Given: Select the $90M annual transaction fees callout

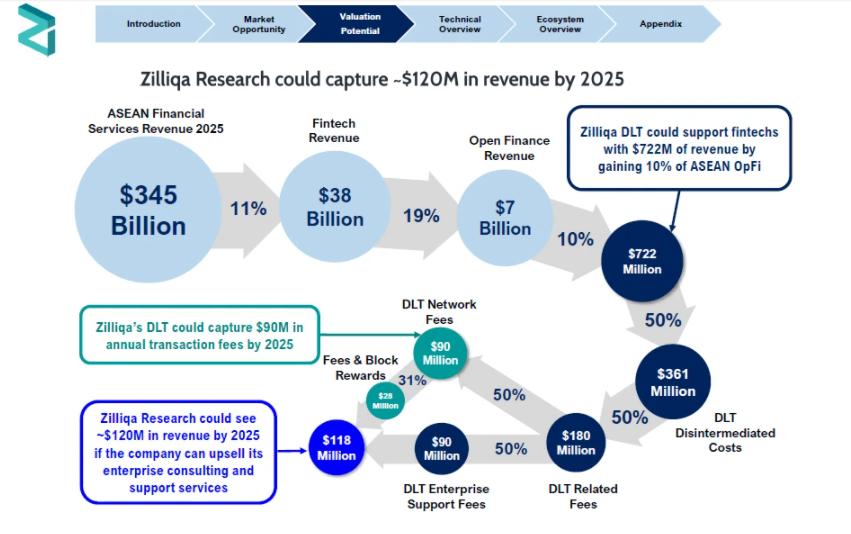Looking at the screenshot, I should click(200, 335).
